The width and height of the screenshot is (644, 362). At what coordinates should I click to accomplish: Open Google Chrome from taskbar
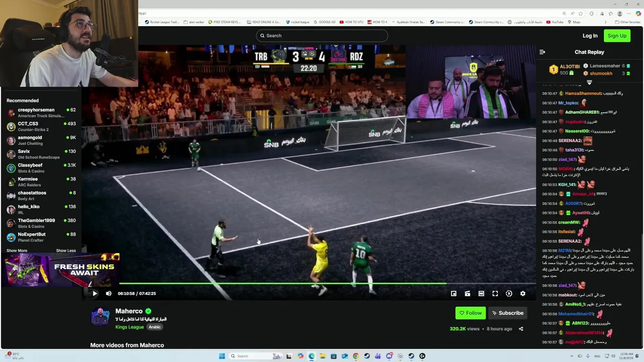(356, 356)
